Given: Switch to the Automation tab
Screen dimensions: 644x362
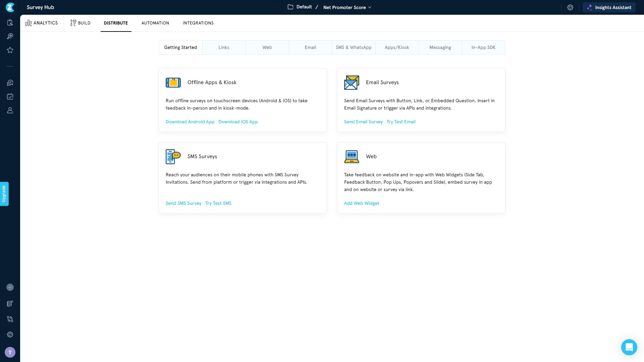Looking at the screenshot, I should tap(155, 23).
